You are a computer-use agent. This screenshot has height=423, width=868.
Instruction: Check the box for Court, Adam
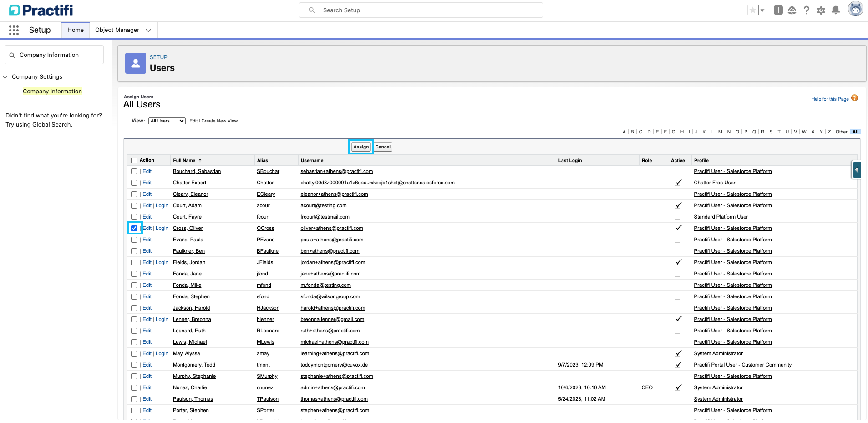(134, 205)
